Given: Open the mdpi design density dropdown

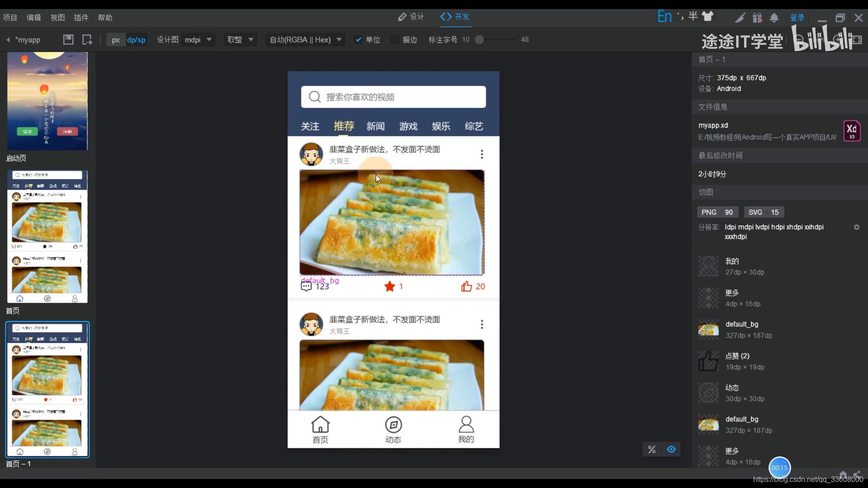Looking at the screenshot, I should coord(198,40).
